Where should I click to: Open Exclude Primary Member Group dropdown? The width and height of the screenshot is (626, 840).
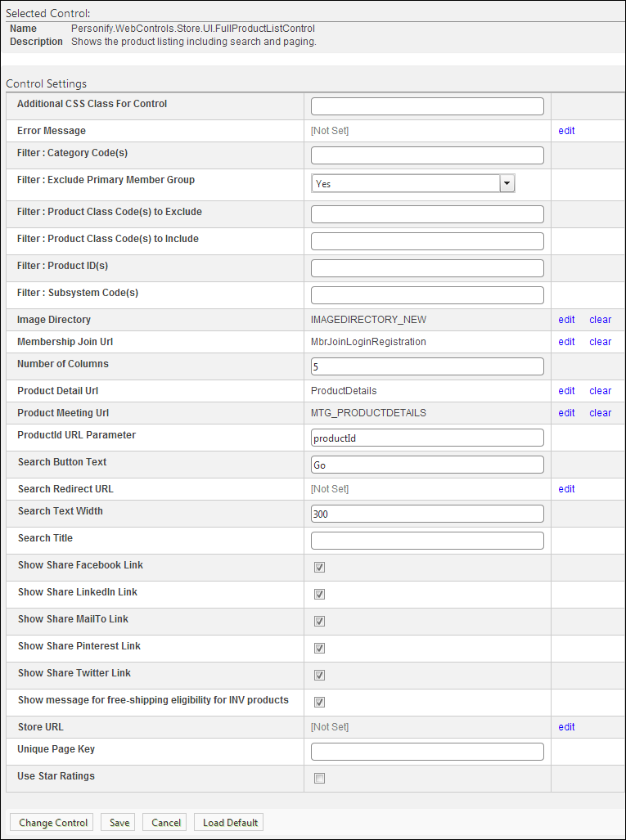413,183
